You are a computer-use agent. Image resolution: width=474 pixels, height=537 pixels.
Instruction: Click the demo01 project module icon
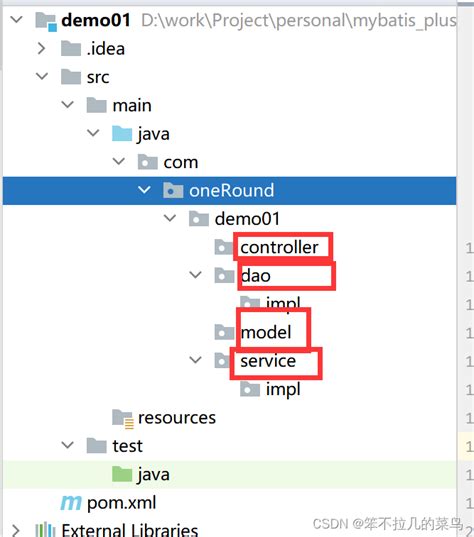pos(47,21)
